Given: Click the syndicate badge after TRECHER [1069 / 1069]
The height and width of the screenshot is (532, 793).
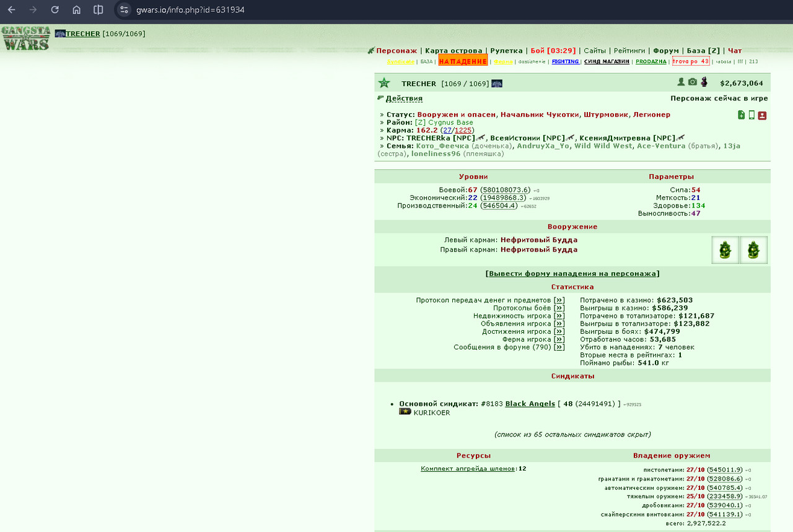Looking at the screenshot, I should click(x=497, y=84).
